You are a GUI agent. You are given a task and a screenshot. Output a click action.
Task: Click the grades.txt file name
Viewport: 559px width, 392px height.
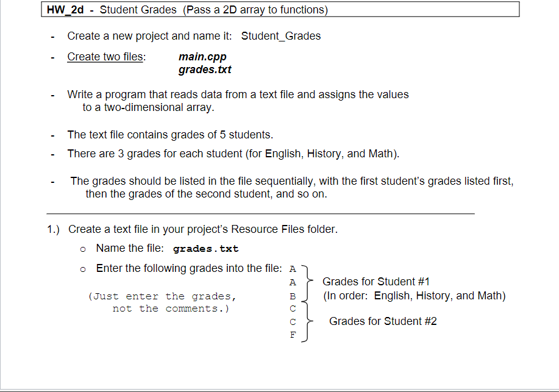tap(204, 69)
